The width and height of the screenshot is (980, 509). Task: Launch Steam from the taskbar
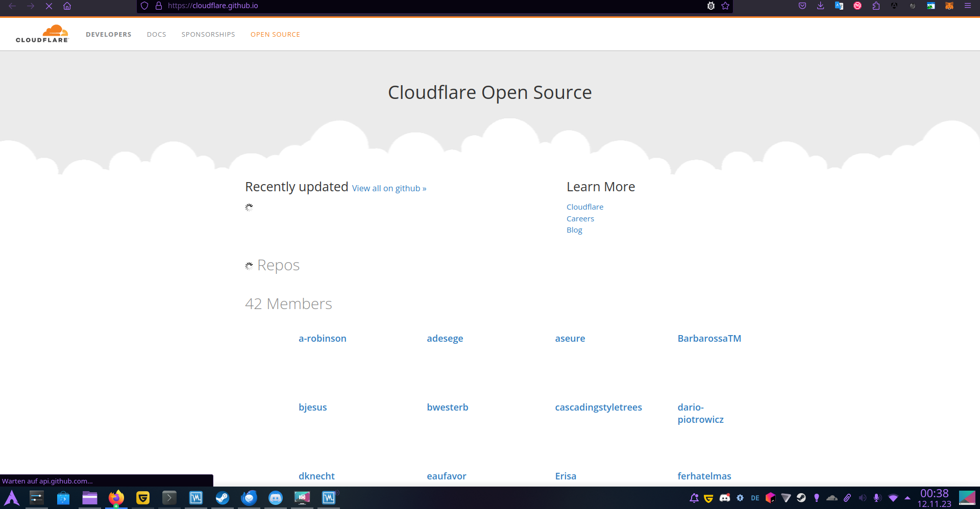point(223,498)
